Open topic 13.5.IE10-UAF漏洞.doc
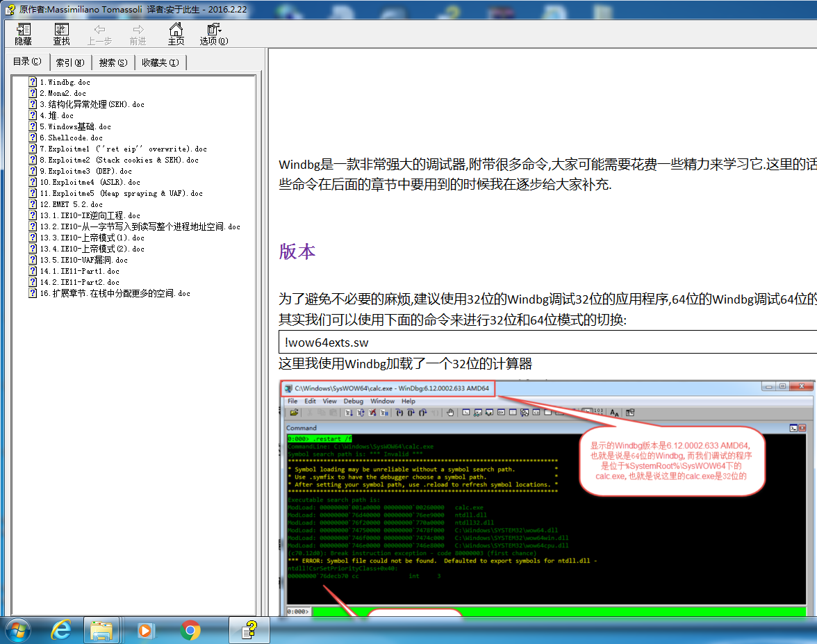Image resolution: width=817 pixels, height=644 pixels. click(x=84, y=260)
